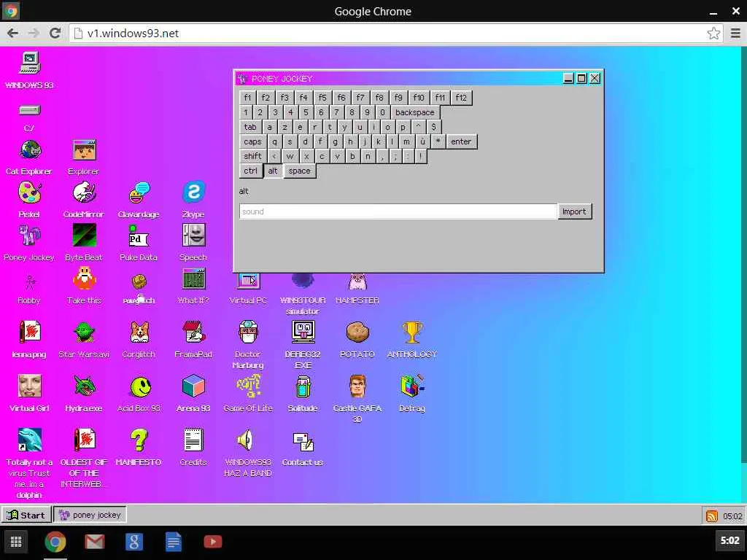Open the POTATO icon
Image resolution: width=747 pixels, height=560 pixels.
point(357,332)
